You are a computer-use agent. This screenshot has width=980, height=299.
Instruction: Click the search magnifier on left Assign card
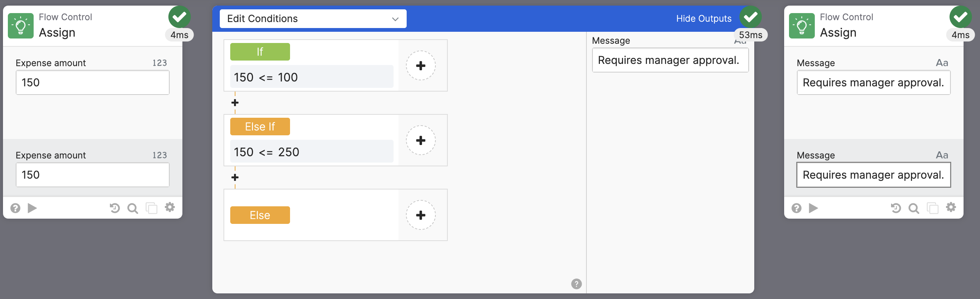pyautogui.click(x=132, y=208)
